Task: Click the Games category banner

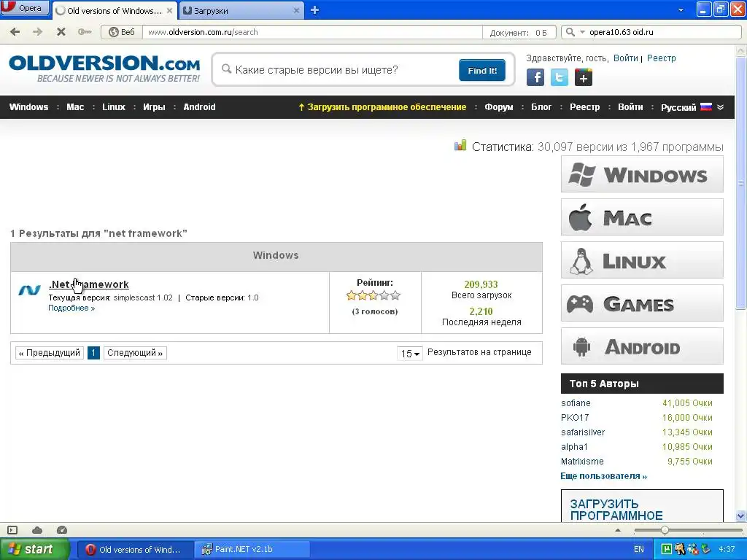Action: pos(642,303)
